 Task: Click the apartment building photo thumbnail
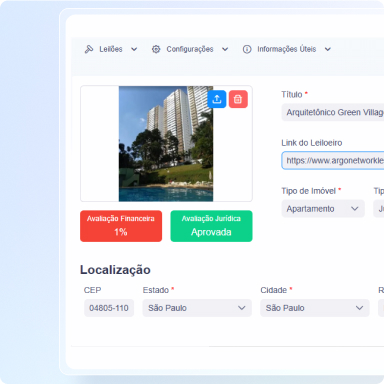click(166, 144)
